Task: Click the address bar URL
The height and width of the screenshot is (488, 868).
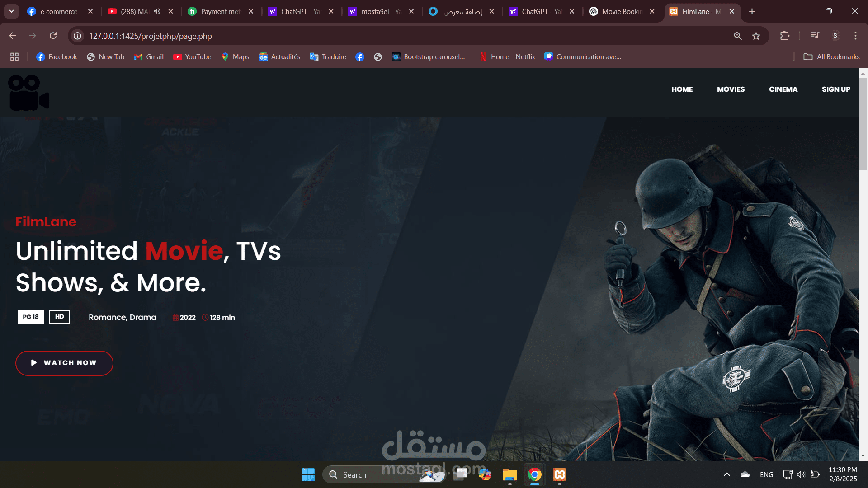Action: (150, 36)
